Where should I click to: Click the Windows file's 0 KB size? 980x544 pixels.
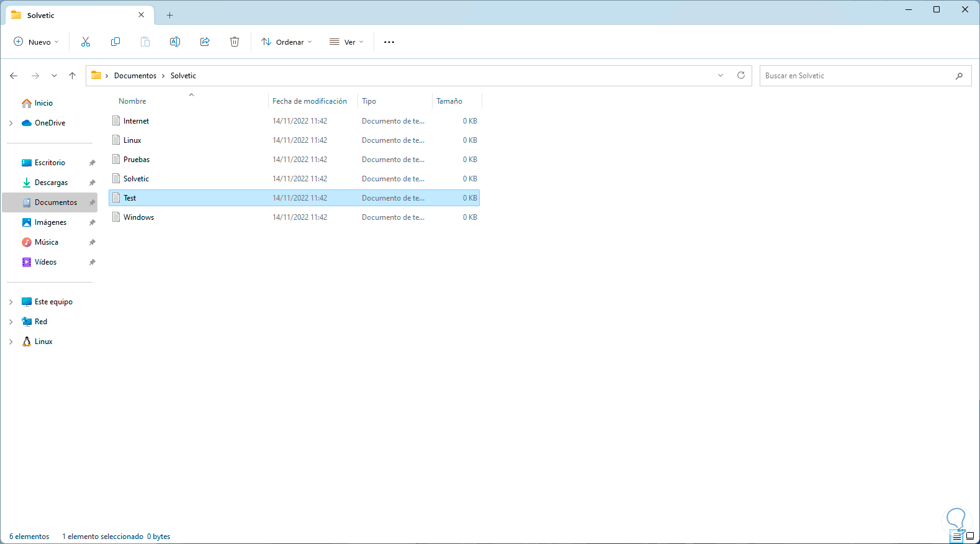point(470,217)
